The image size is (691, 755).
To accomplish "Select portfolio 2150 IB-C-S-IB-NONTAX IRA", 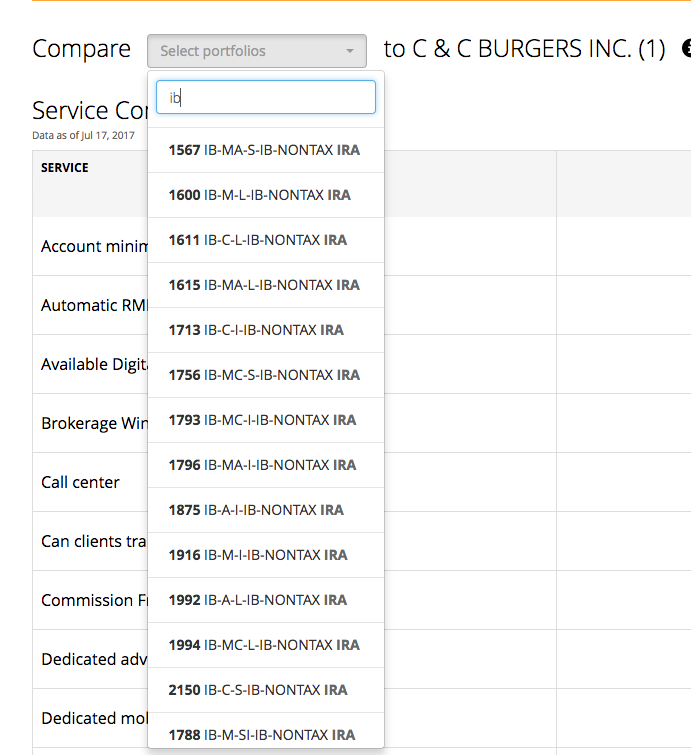I will (x=266, y=690).
